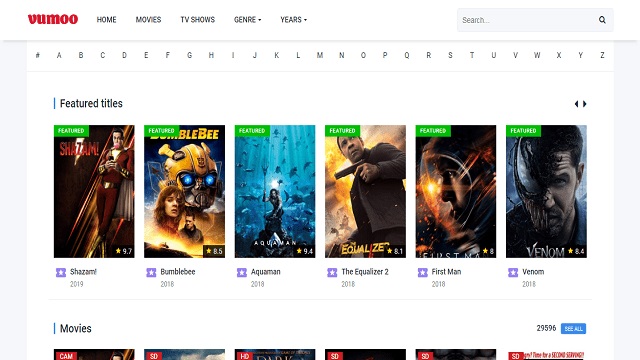
Task: Click the star icon beside The Equalizer 2
Action: coord(332,272)
